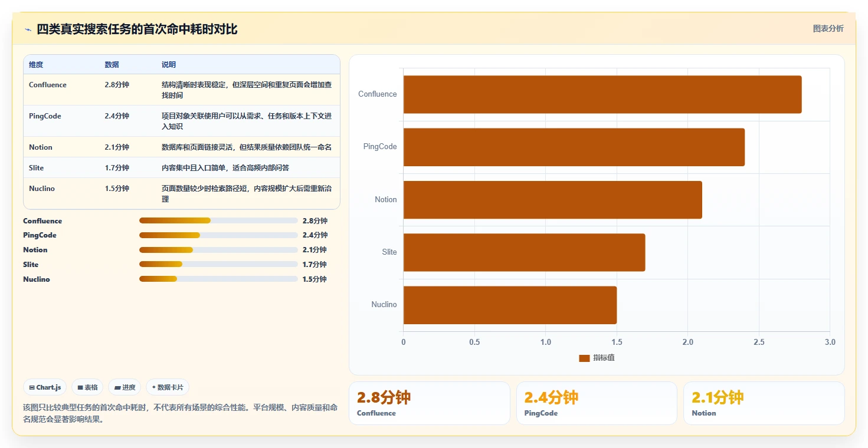The image size is (868, 448).
Task: Click the 3.0 tick label on the chart axis
Action: tap(830, 342)
